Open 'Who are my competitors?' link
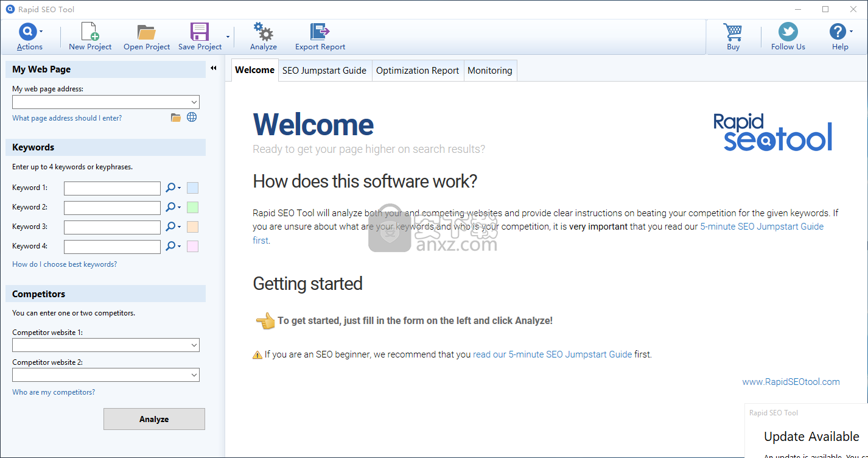Viewport: 868px width, 458px height. click(54, 392)
